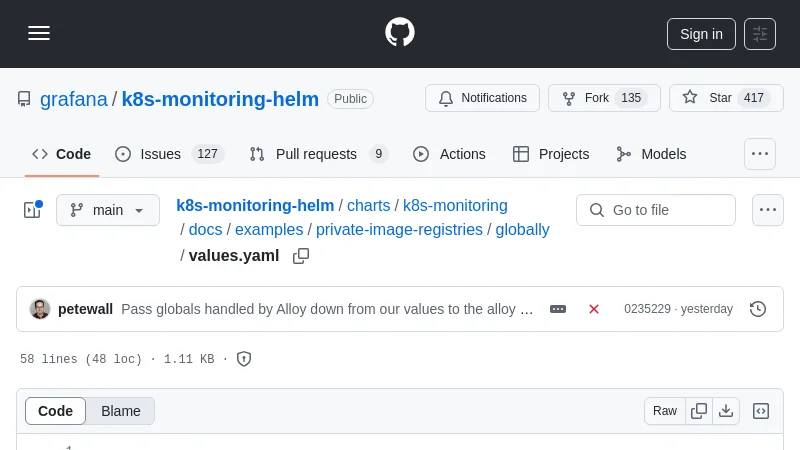Click the GitHub logo
800x450 pixels.
[400, 32]
